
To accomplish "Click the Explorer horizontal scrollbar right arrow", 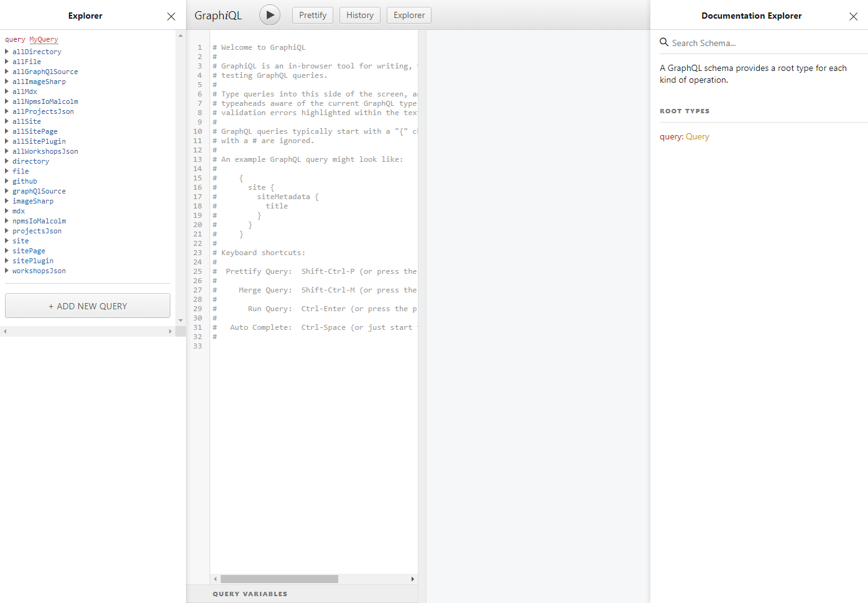I will click(170, 332).
